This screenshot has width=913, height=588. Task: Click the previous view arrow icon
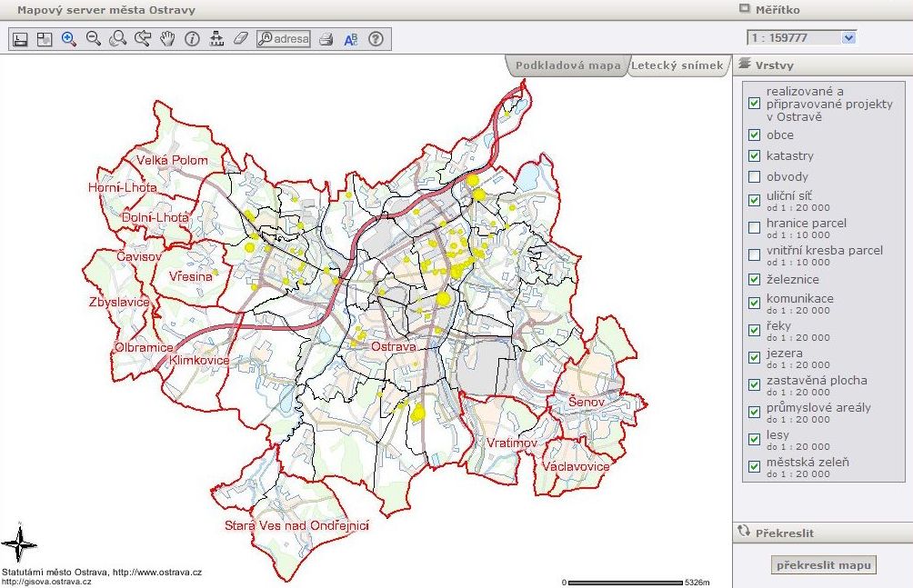142,38
